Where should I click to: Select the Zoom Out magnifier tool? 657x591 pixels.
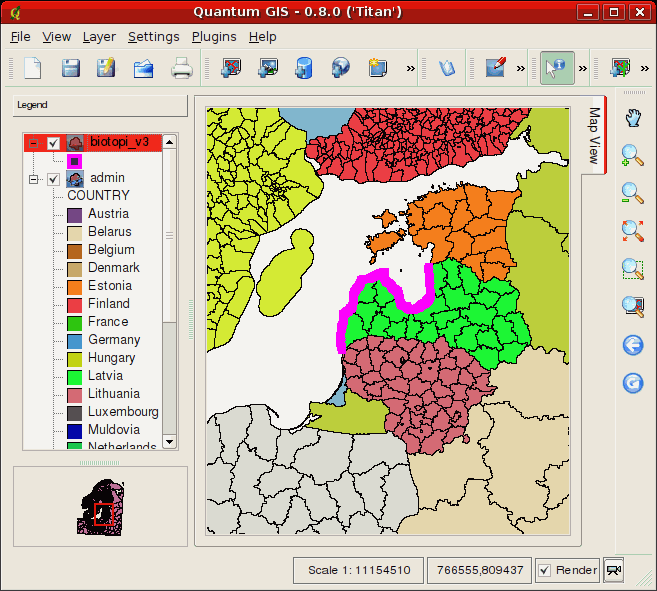(633, 193)
